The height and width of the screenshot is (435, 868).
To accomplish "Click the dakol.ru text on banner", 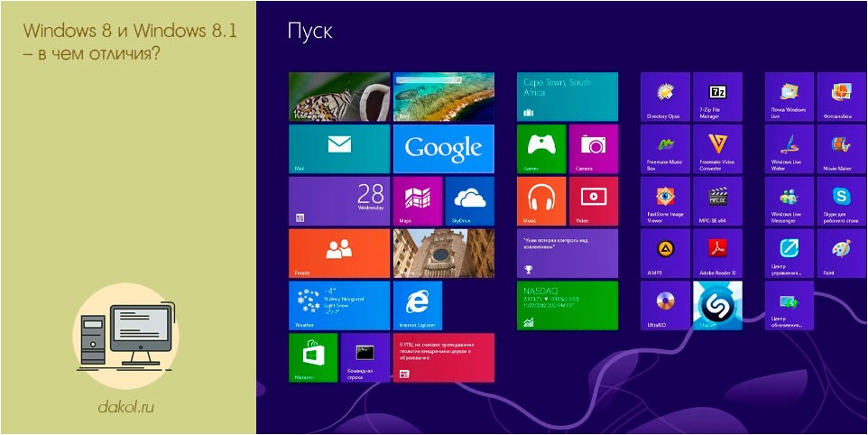I will pos(126,408).
